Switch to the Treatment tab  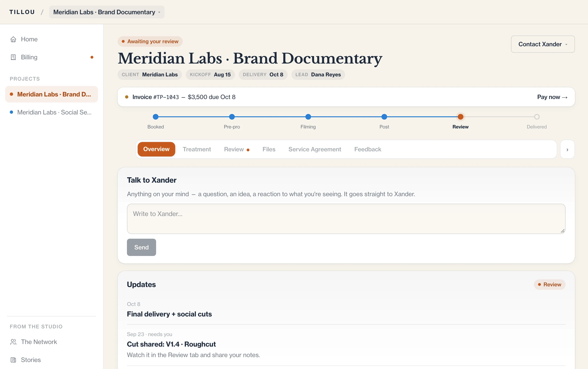197,149
